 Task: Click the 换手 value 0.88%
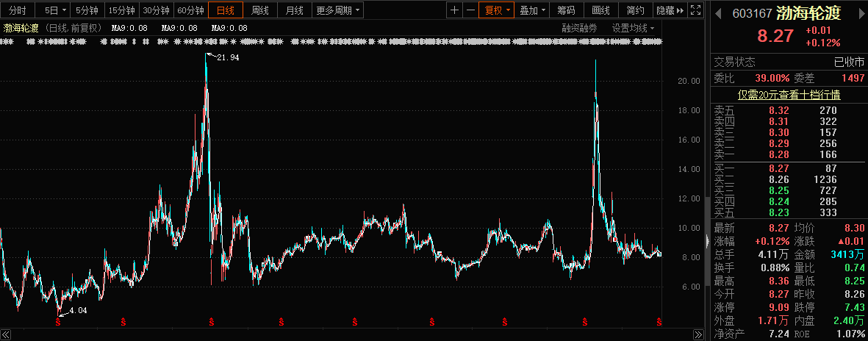point(774,268)
